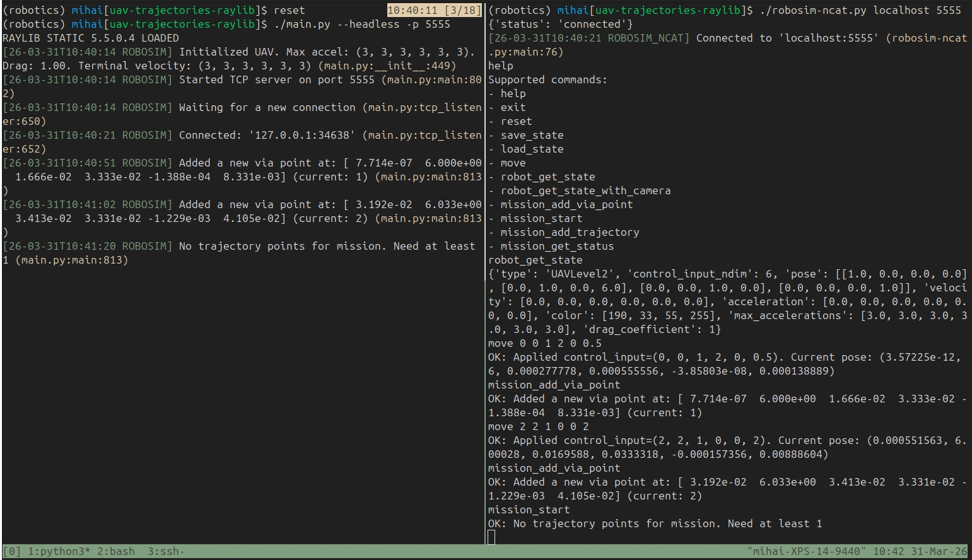Click the save_state entry in supported commands

pos(532,135)
